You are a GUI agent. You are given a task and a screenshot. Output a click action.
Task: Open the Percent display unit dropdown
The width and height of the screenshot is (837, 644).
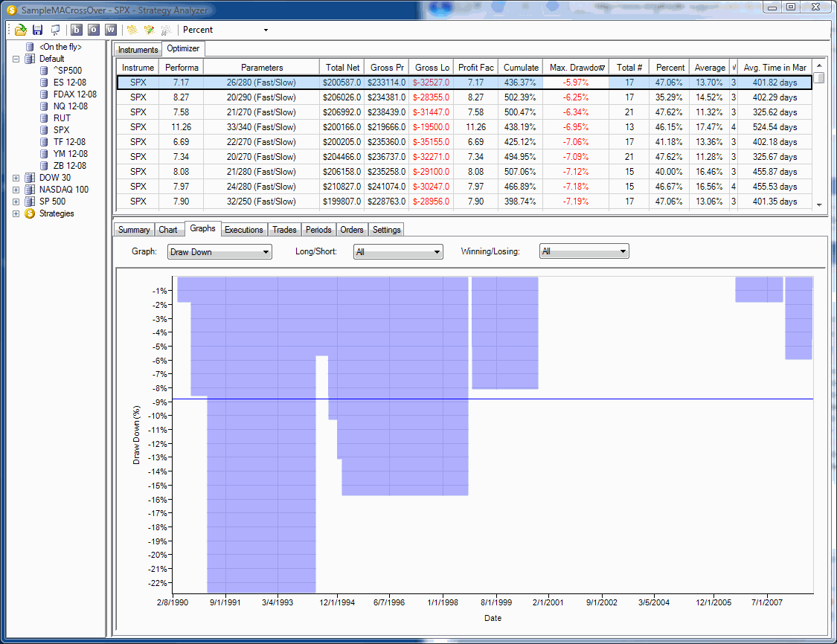[x=225, y=30]
